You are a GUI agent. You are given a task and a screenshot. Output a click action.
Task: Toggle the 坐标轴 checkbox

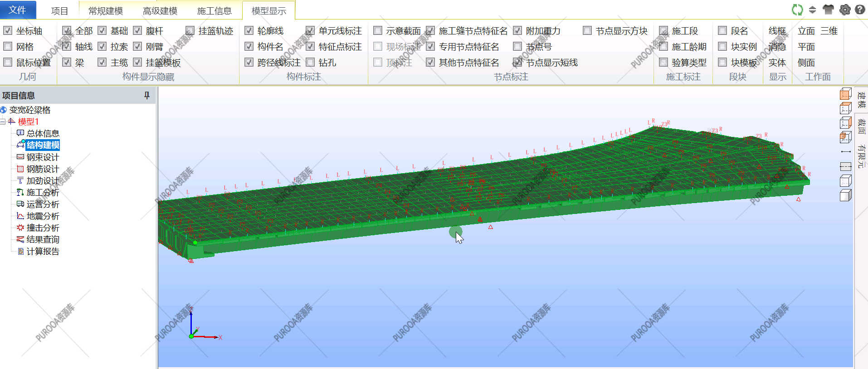click(8, 30)
